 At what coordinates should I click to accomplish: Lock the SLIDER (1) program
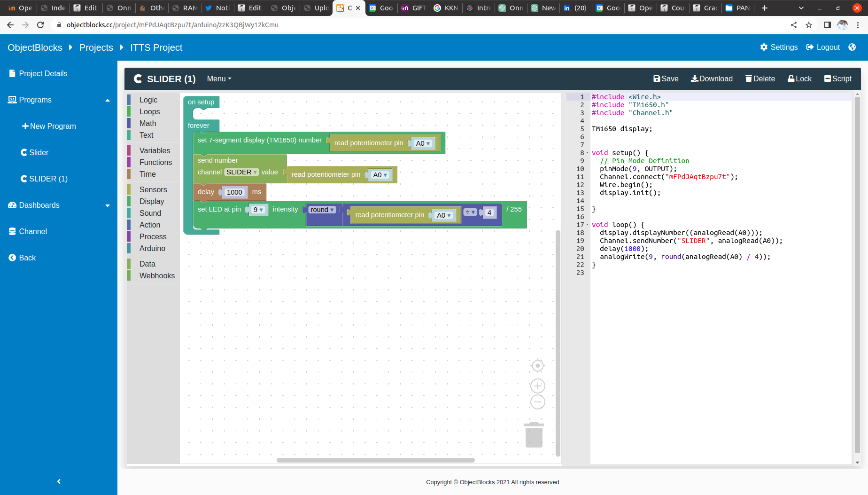click(799, 79)
